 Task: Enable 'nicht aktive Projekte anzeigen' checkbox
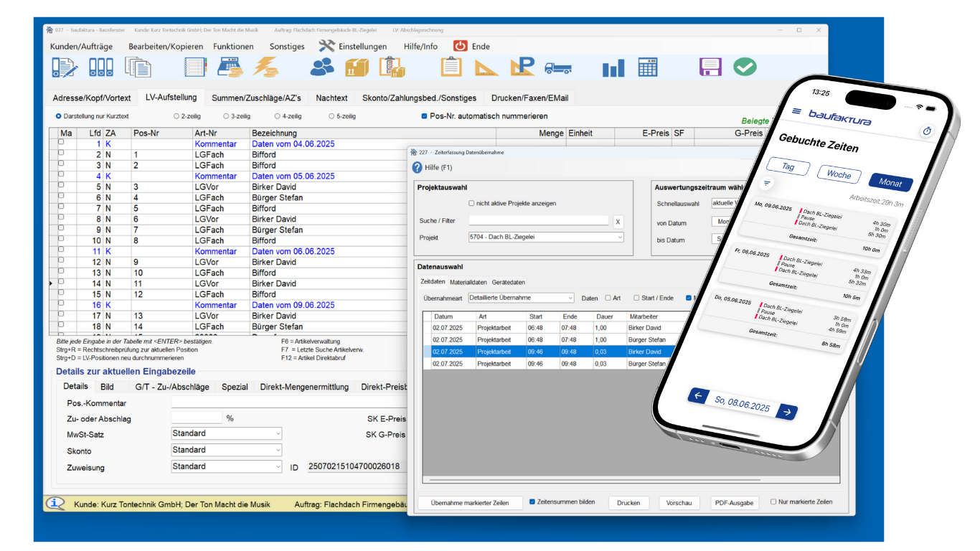pyautogui.click(x=471, y=203)
